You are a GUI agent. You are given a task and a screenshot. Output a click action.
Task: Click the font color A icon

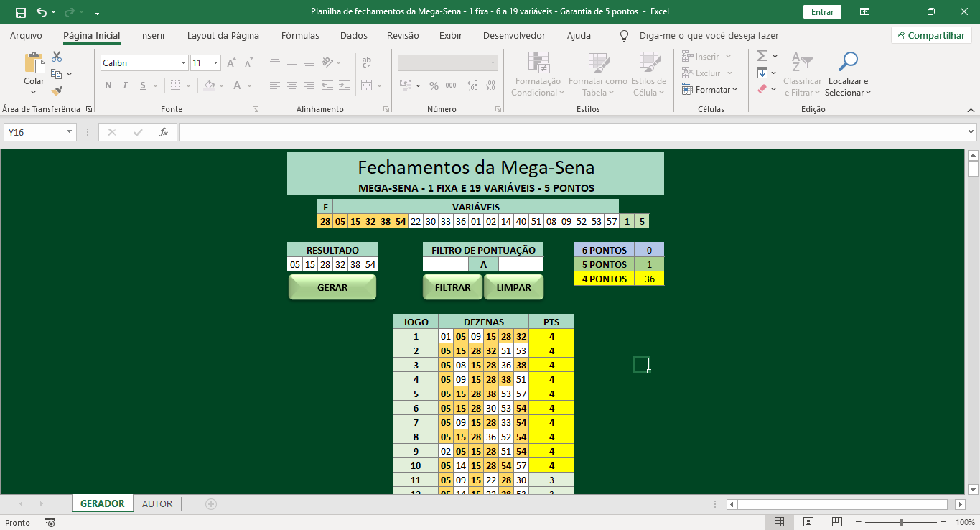point(238,85)
